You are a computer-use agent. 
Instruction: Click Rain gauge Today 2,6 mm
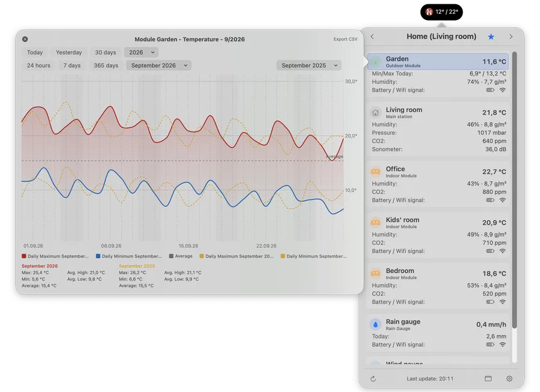pyautogui.click(x=496, y=337)
